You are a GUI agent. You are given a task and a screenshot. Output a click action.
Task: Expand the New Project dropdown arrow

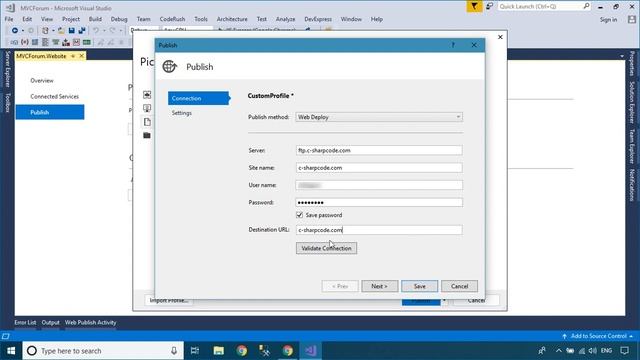point(53,31)
